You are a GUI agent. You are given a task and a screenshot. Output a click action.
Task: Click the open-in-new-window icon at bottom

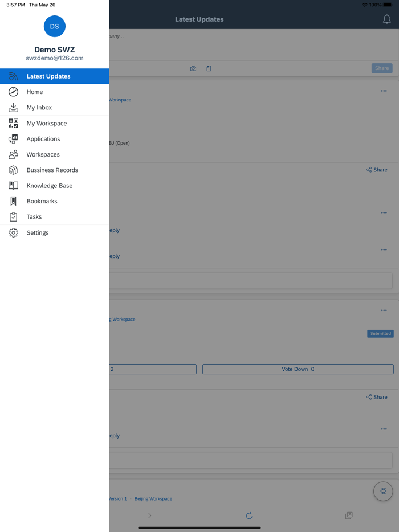(x=349, y=515)
